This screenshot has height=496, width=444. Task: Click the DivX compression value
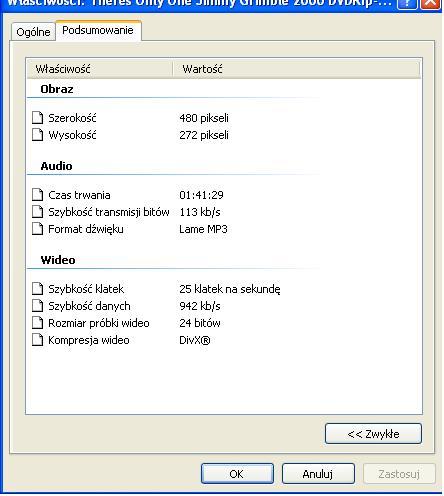click(x=195, y=340)
